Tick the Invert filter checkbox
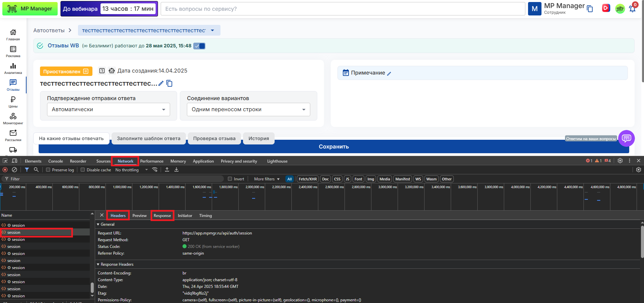Screen dimensions: 644x303 (230, 179)
